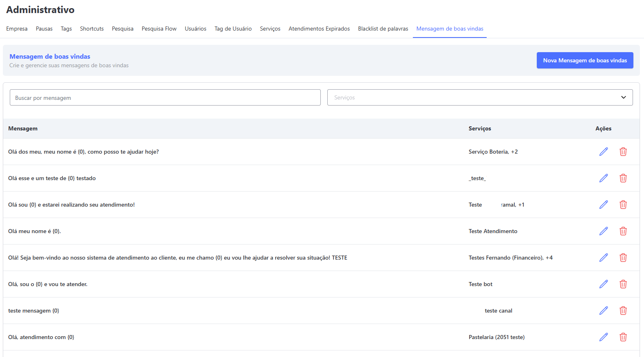Go to the Serviços tab
The image size is (644, 357).
tap(270, 29)
